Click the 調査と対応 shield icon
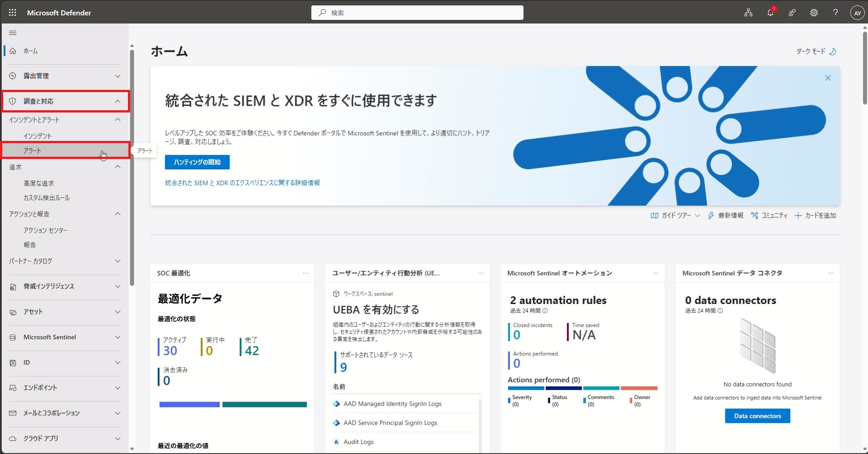This screenshot has height=454, width=868. pos(13,101)
